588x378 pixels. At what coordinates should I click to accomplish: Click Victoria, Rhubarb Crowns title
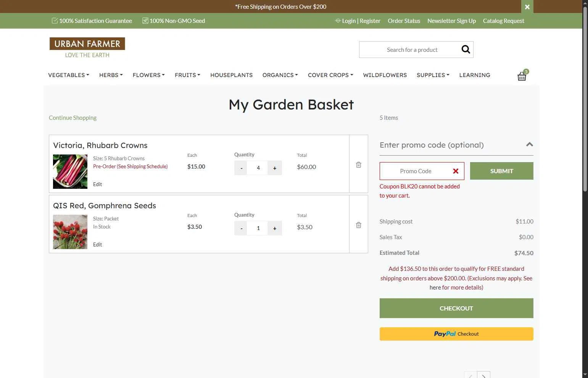pyautogui.click(x=100, y=145)
